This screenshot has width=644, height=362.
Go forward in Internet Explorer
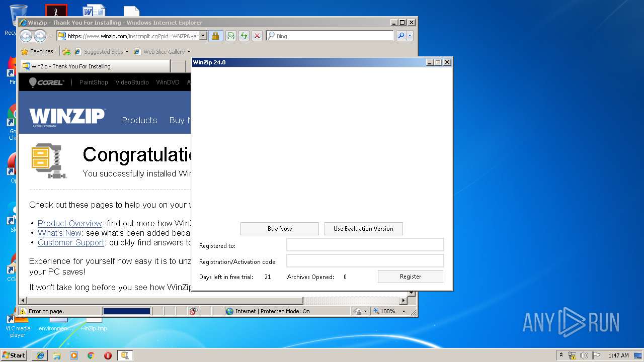click(x=40, y=36)
